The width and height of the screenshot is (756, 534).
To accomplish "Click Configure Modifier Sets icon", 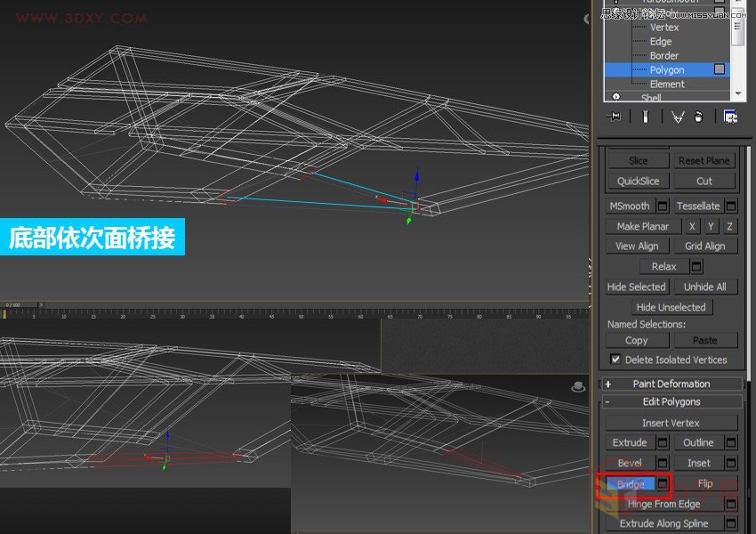I will point(730,117).
